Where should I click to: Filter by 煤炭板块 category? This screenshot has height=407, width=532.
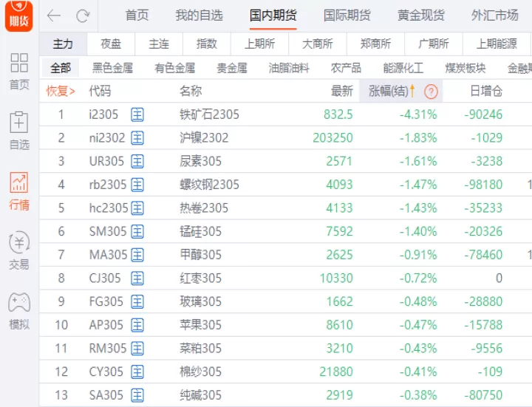click(465, 68)
